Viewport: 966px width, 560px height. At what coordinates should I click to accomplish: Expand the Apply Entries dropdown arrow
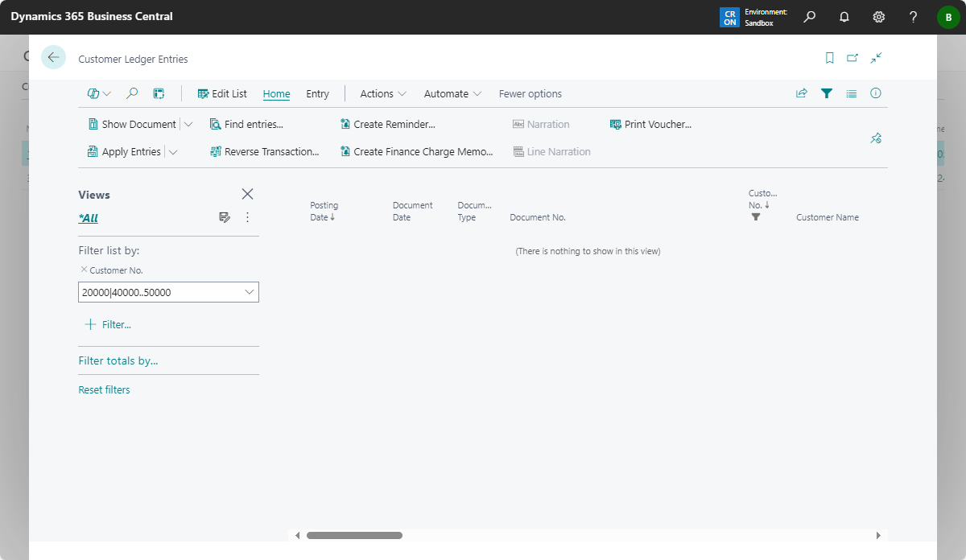click(173, 151)
